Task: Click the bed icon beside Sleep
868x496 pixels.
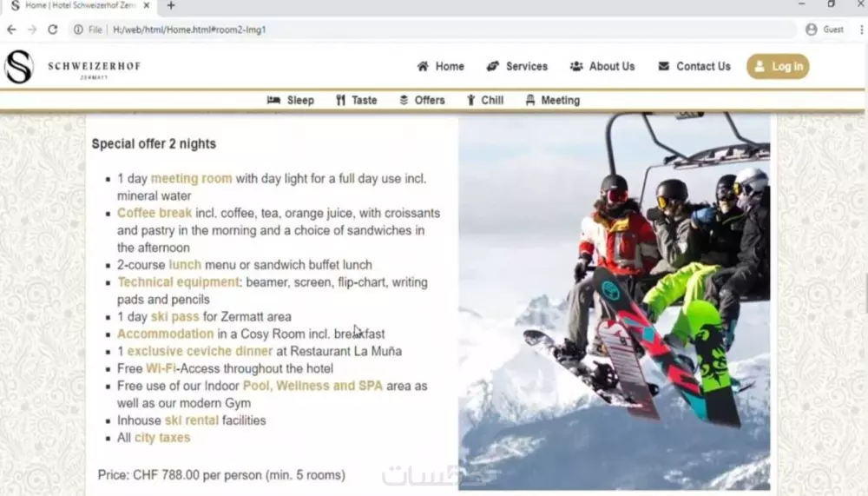Action: pos(273,100)
